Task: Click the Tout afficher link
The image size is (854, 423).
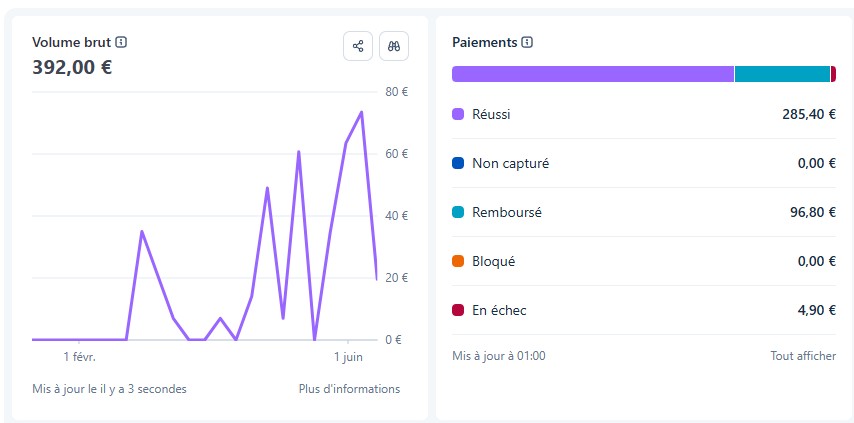Action: click(x=803, y=356)
